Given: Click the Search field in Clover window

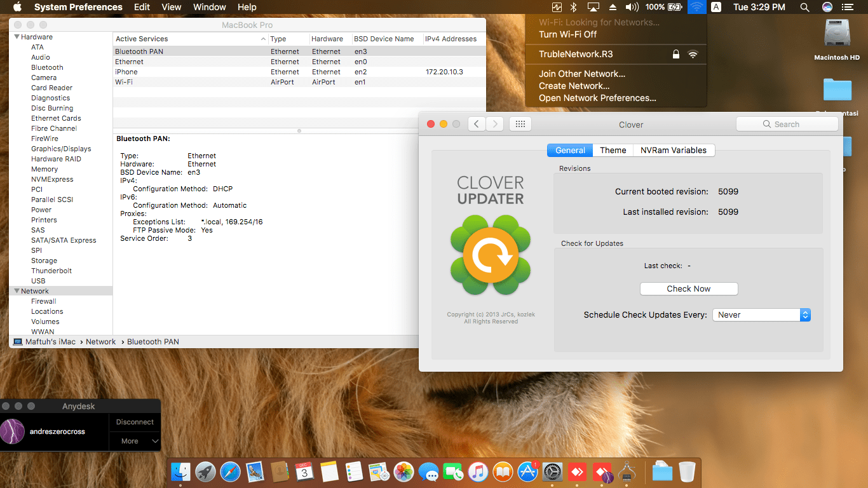Looking at the screenshot, I should tap(787, 124).
